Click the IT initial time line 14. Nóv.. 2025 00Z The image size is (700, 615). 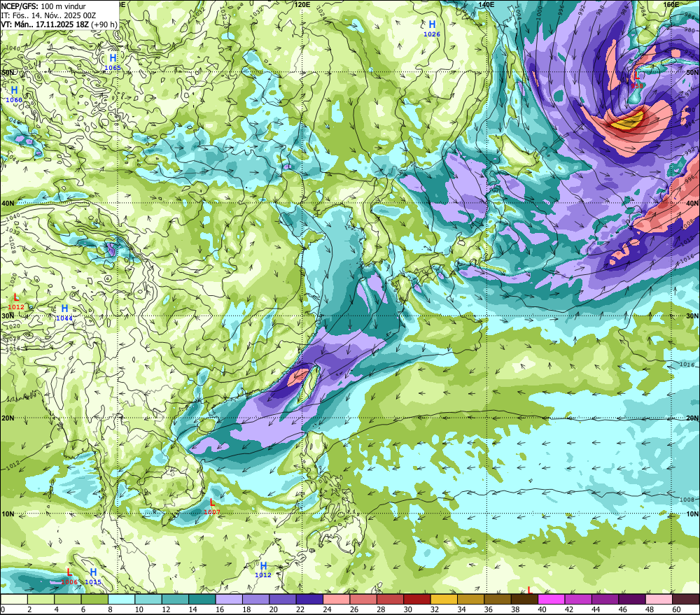point(49,15)
